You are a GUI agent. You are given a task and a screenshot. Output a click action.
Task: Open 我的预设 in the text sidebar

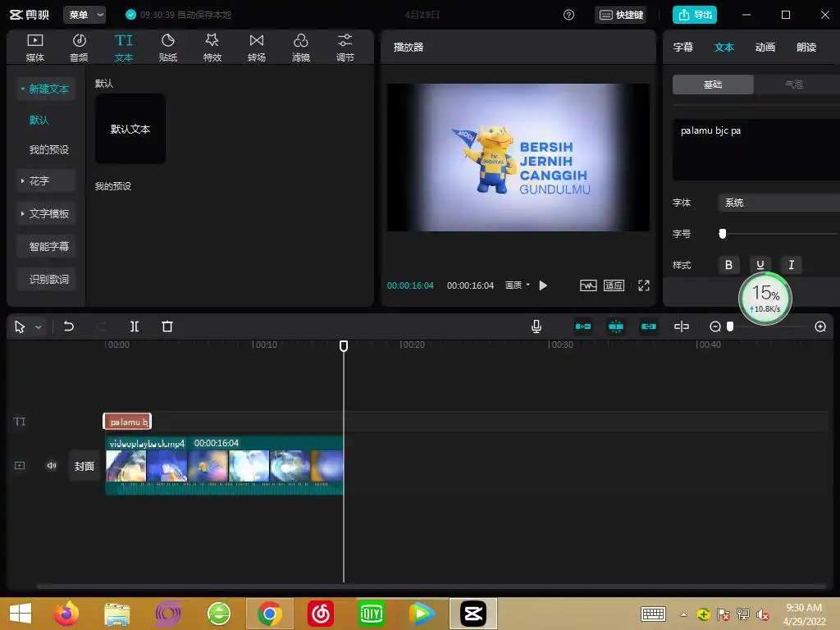pyautogui.click(x=48, y=150)
